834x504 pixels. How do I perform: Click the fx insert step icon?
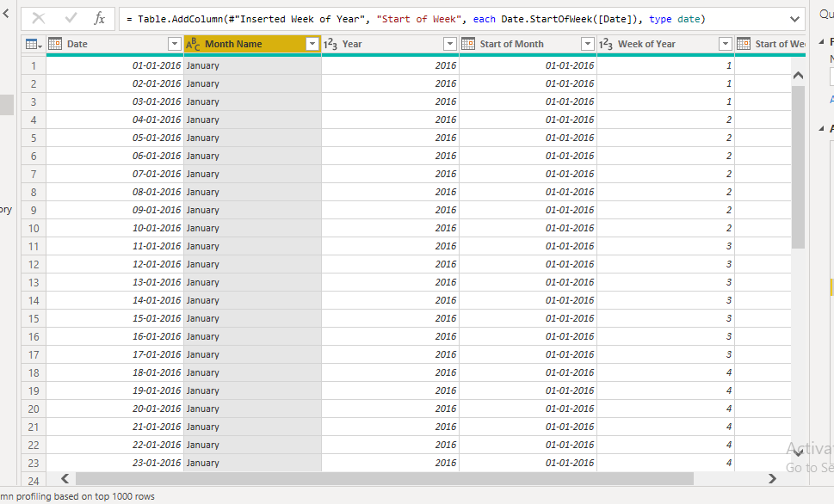pos(99,19)
